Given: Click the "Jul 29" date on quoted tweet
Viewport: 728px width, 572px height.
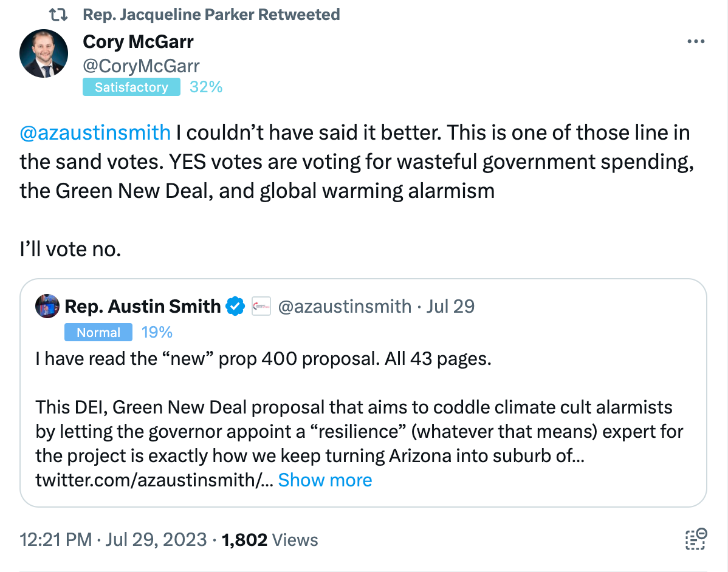Looking at the screenshot, I should 450,306.
